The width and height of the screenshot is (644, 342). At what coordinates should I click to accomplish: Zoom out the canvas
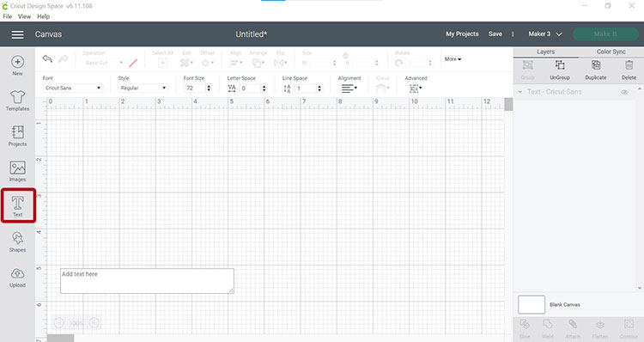pos(58,323)
